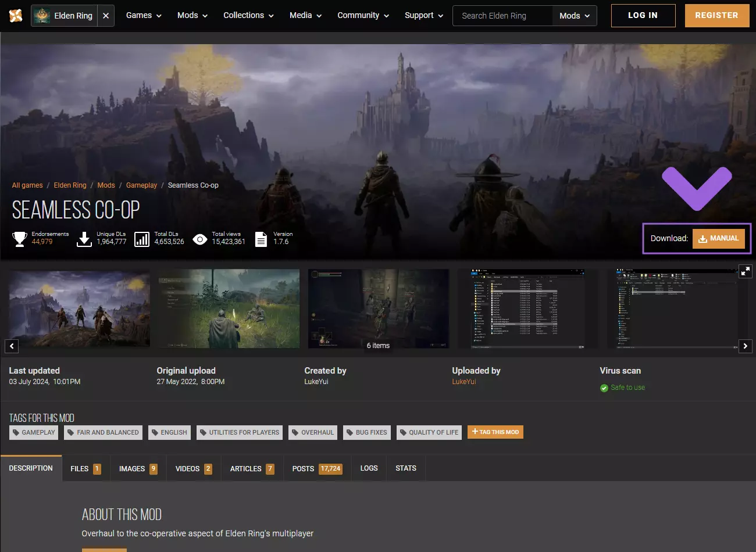756x552 pixels.
Task: Go to All games breadcrumb
Action: tap(27, 185)
